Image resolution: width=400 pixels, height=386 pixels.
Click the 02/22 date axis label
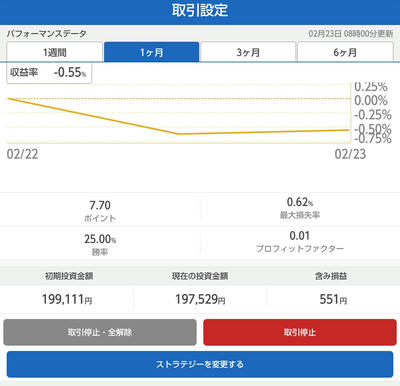[x=22, y=154]
